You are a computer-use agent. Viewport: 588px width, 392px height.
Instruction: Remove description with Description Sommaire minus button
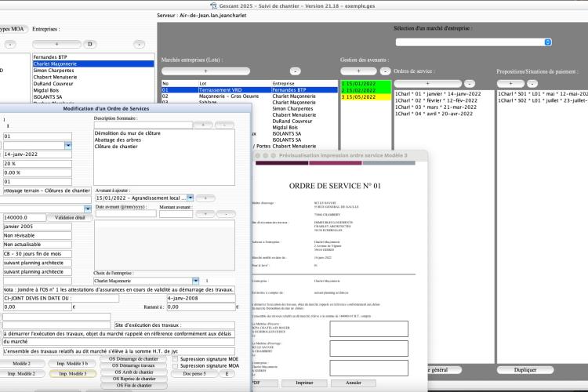click(224, 125)
